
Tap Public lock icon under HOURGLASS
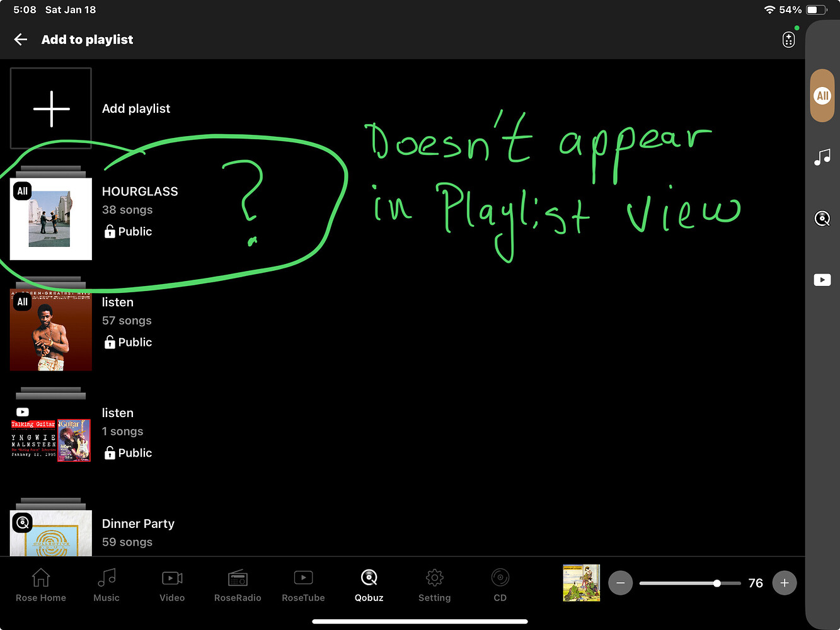(x=110, y=231)
